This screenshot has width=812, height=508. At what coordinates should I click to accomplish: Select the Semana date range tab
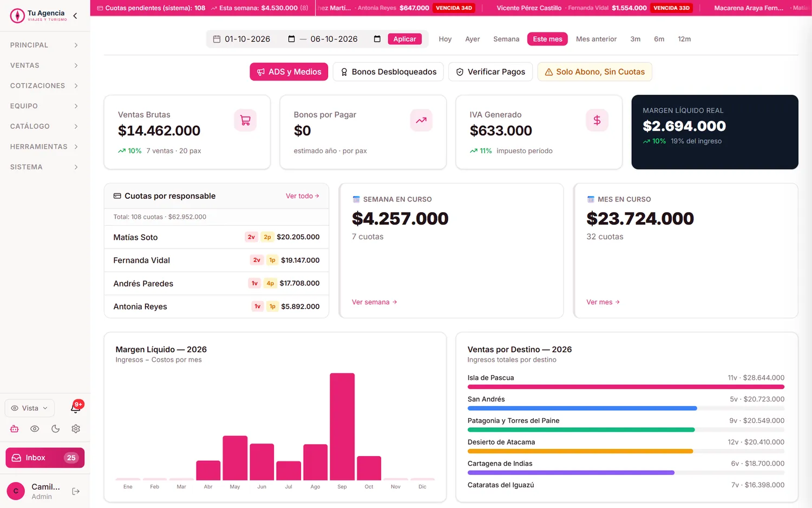point(506,39)
